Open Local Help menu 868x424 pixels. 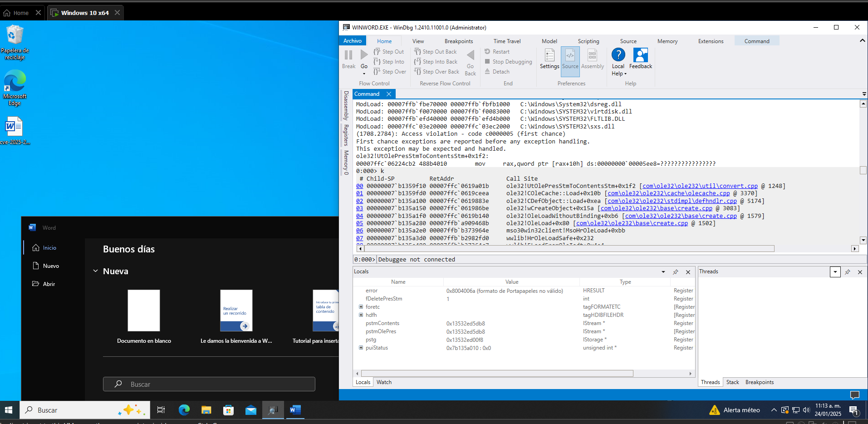[x=618, y=62]
